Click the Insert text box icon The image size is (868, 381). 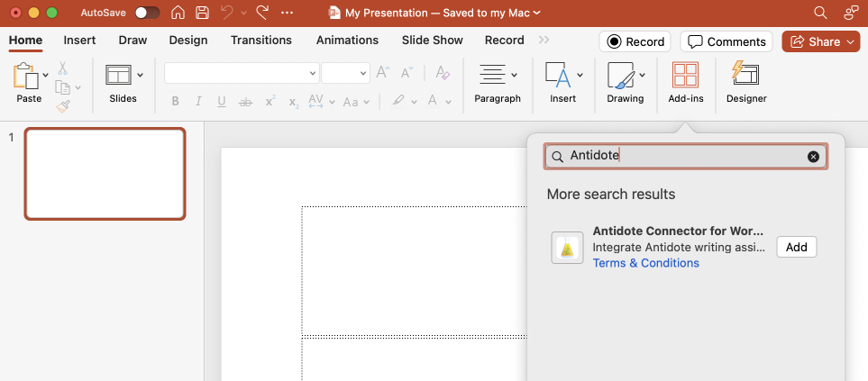coord(558,76)
